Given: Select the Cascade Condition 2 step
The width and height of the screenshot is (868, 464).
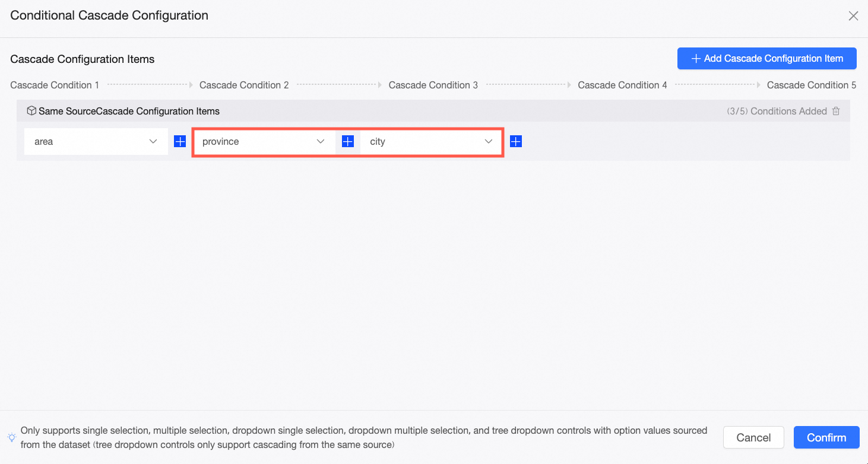Looking at the screenshot, I should click(244, 85).
